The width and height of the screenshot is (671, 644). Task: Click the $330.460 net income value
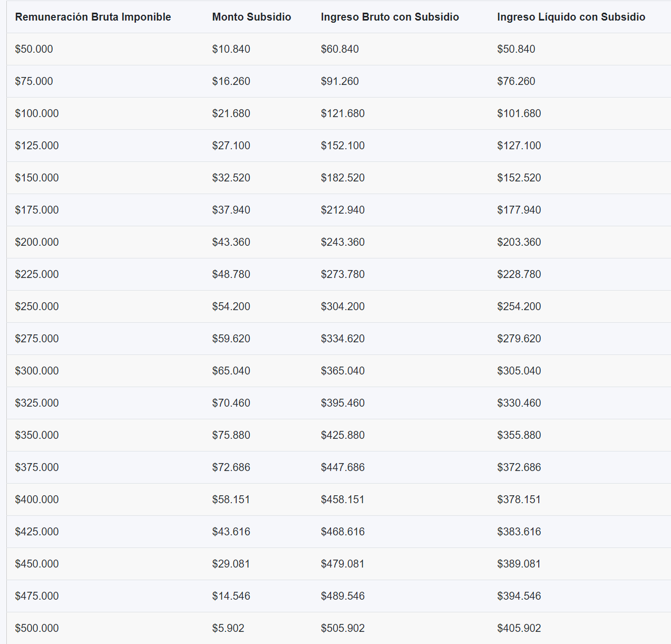519,403
